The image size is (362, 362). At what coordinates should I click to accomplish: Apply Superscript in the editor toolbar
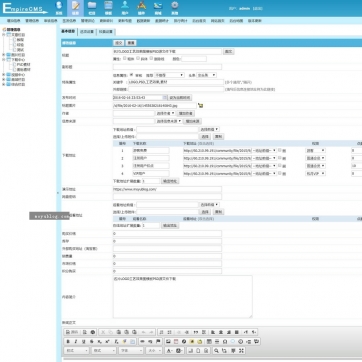[x=107, y=341]
